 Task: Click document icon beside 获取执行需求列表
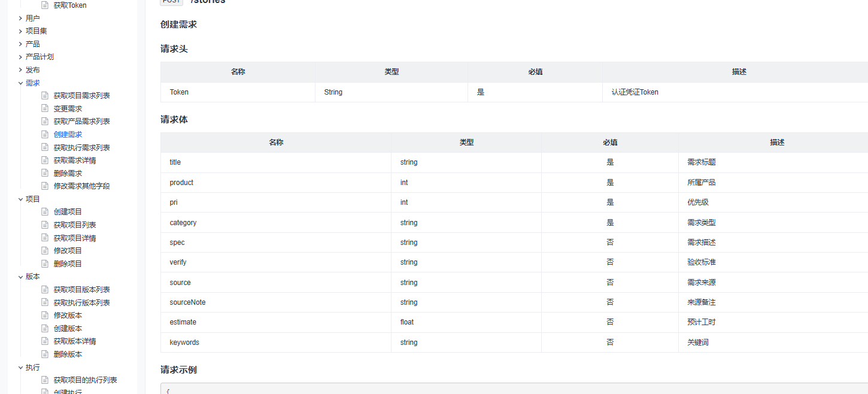click(x=44, y=147)
